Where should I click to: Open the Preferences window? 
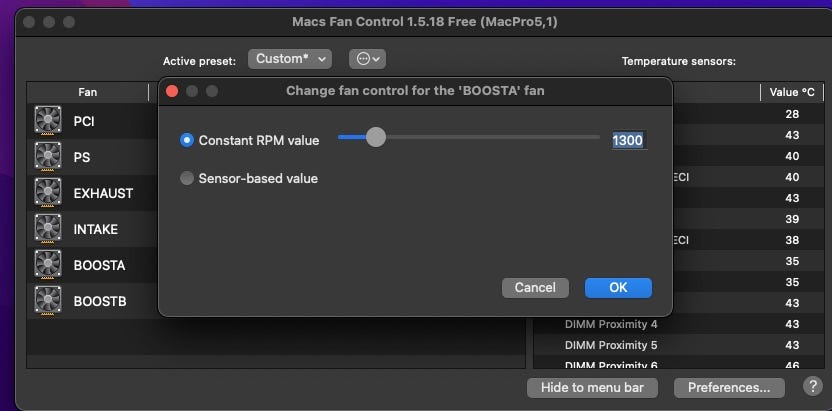tap(729, 387)
